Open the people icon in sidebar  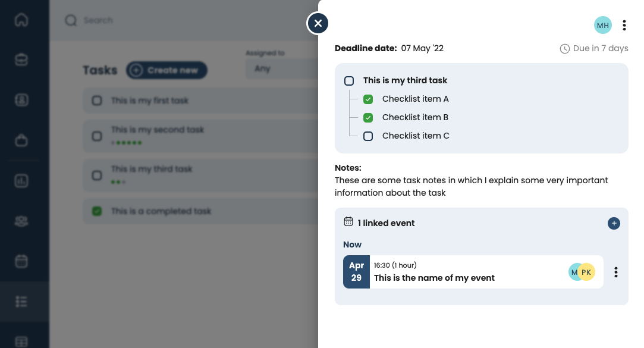pyautogui.click(x=21, y=221)
